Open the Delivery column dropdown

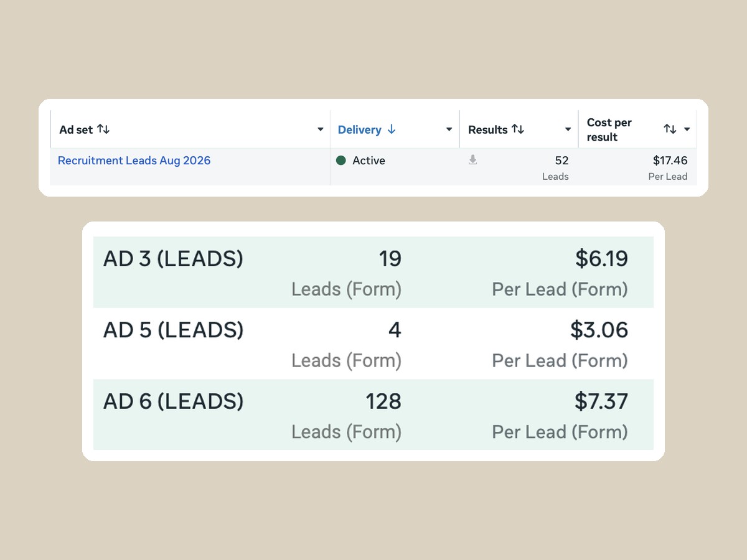click(x=449, y=129)
